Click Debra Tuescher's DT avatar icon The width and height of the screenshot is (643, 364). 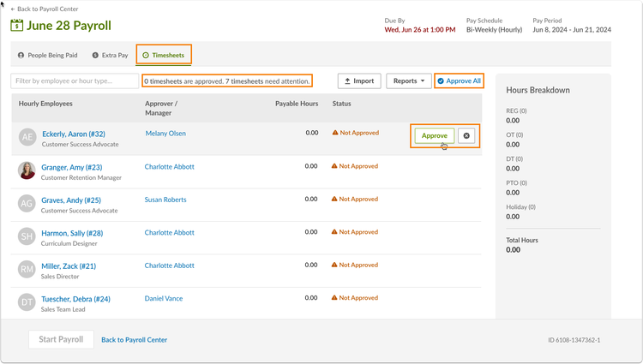[x=27, y=302]
